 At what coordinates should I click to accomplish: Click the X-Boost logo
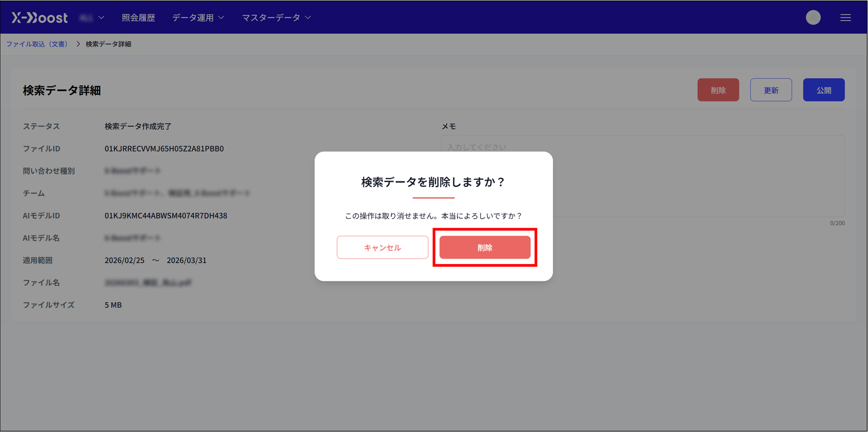tap(39, 17)
